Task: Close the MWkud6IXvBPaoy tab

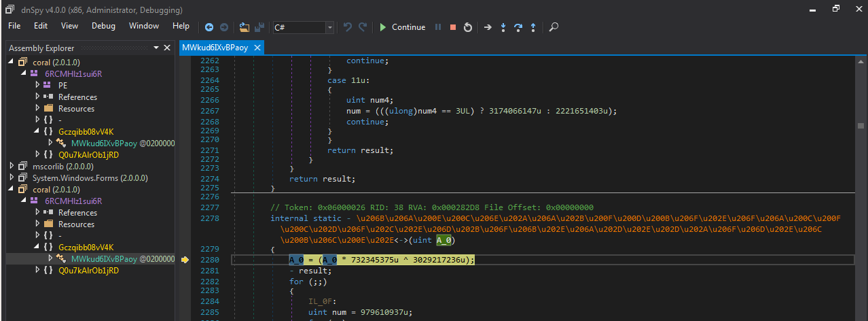Action: click(x=257, y=48)
